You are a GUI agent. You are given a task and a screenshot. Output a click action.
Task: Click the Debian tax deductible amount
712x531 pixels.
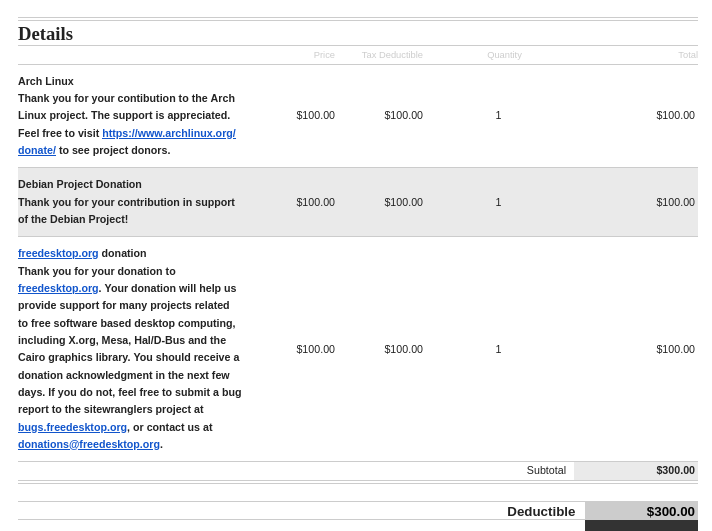point(403,202)
